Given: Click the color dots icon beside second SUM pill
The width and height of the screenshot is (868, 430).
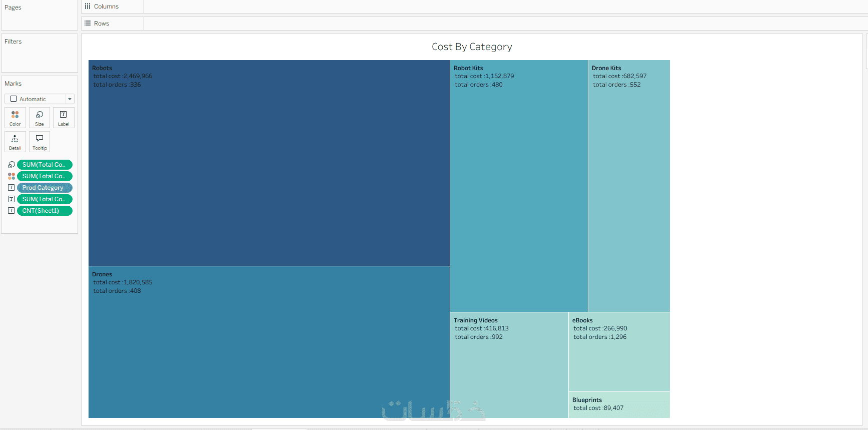Looking at the screenshot, I should 12,176.
